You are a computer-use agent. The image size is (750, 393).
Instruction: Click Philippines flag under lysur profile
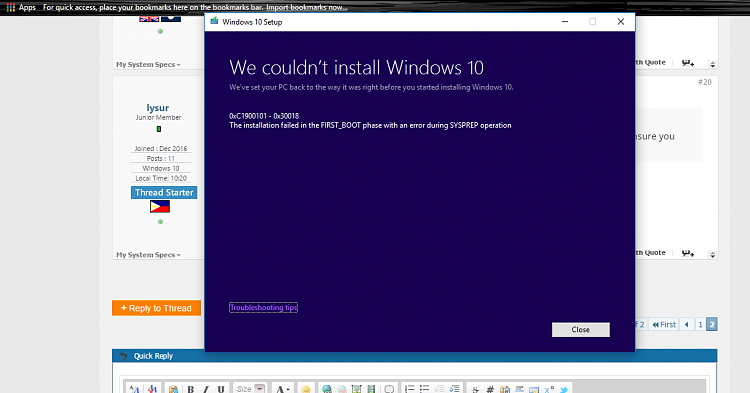coord(160,207)
